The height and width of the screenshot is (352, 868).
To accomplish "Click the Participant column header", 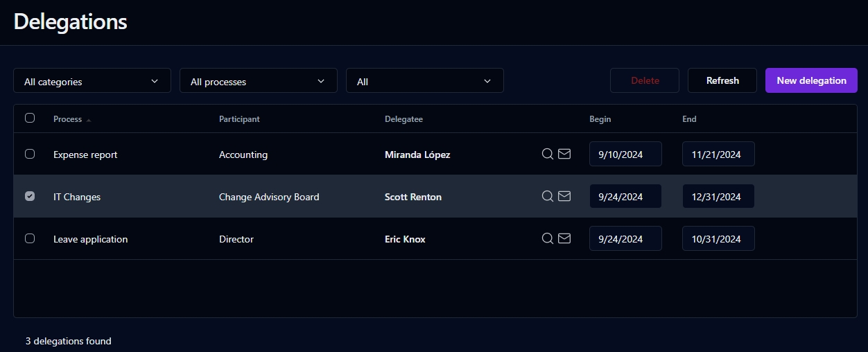I will pyautogui.click(x=239, y=119).
